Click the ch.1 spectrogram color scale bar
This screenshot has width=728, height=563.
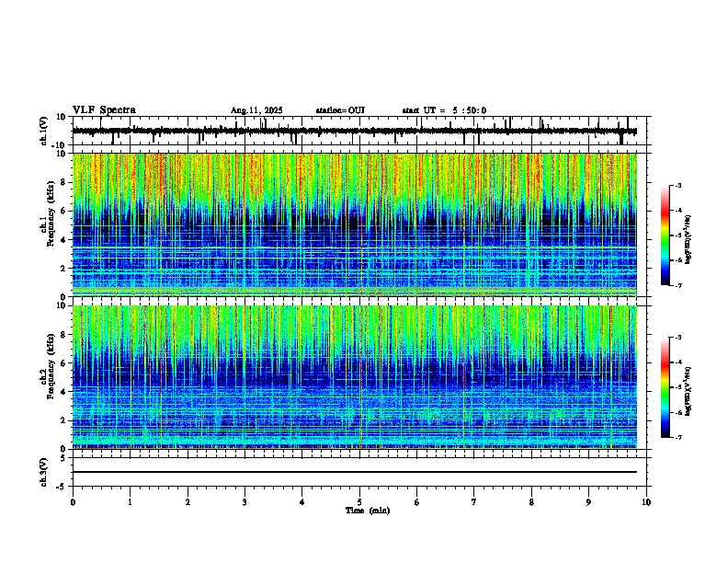coord(665,236)
